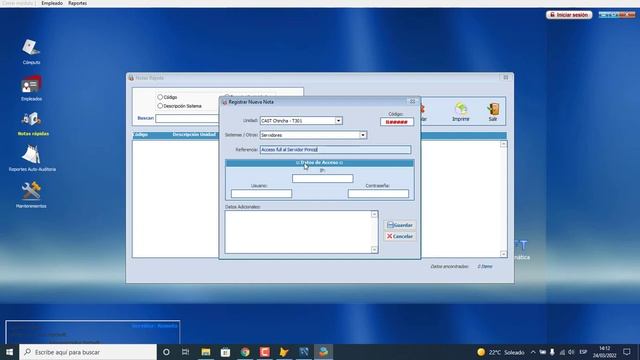
Task: Click scroll down arrow in Datos Adicionales
Action: [374, 250]
